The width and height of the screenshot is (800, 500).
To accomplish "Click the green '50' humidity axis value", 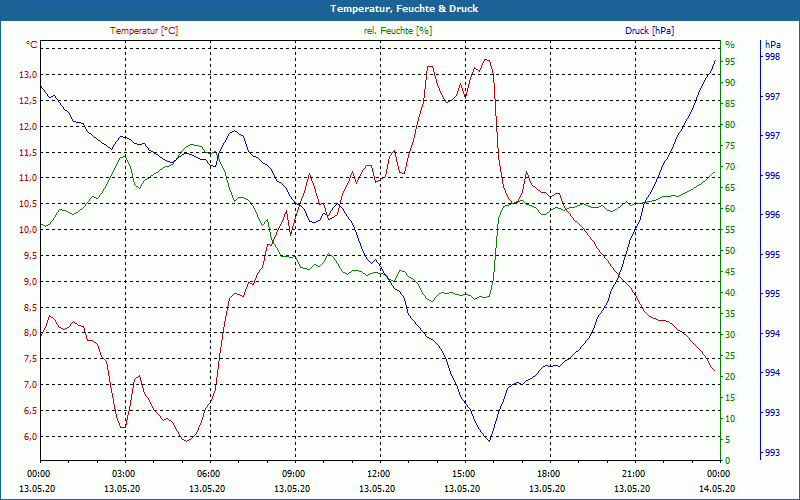I will coord(730,251).
